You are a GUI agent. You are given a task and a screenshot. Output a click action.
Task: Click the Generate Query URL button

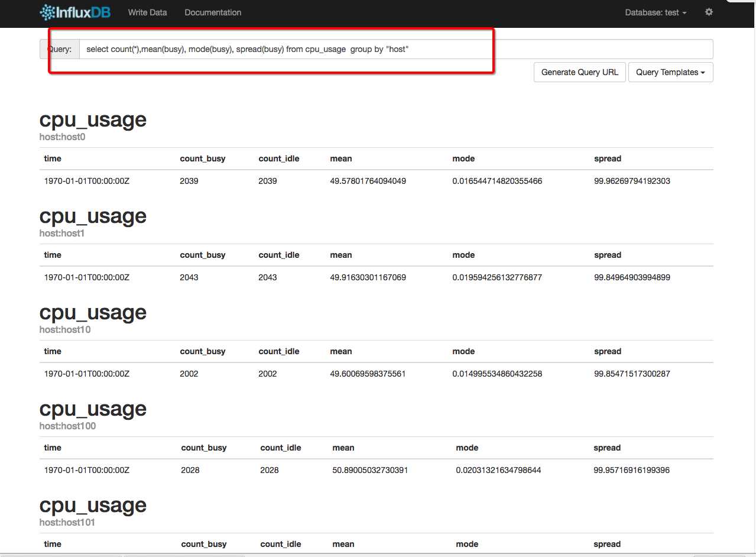coord(580,72)
